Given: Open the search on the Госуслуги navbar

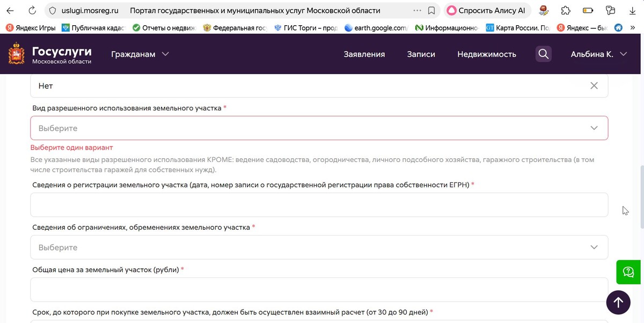Looking at the screenshot, I should (543, 54).
